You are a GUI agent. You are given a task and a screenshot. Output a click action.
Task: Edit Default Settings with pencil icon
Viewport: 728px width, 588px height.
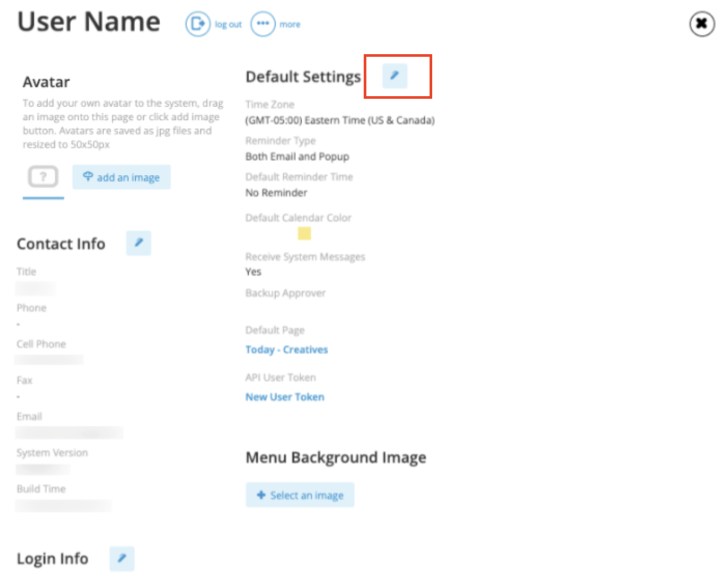[x=395, y=76]
